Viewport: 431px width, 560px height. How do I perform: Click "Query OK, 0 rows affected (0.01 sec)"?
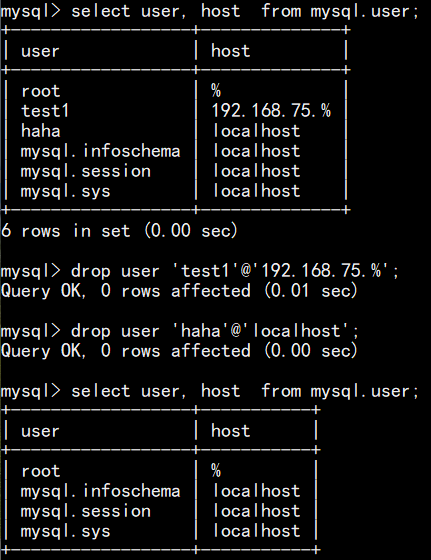(179, 290)
